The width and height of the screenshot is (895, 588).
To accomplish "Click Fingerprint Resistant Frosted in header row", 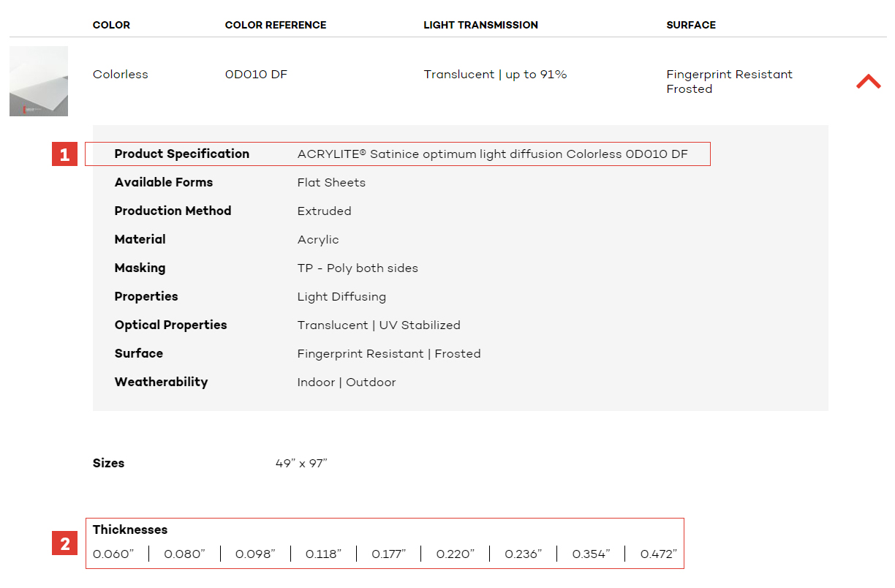I will pyautogui.click(x=729, y=82).
